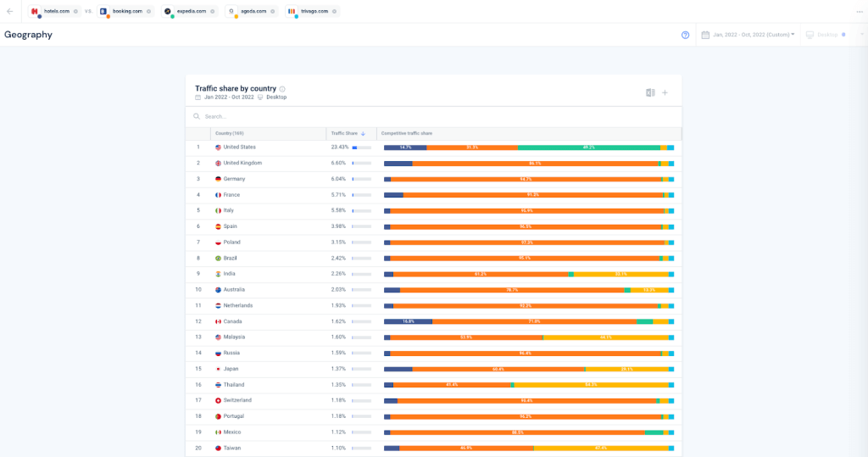868x457 pixels.
Task: Click the yellow agoda segment in Taiwan bar
Action: (601, 449)
